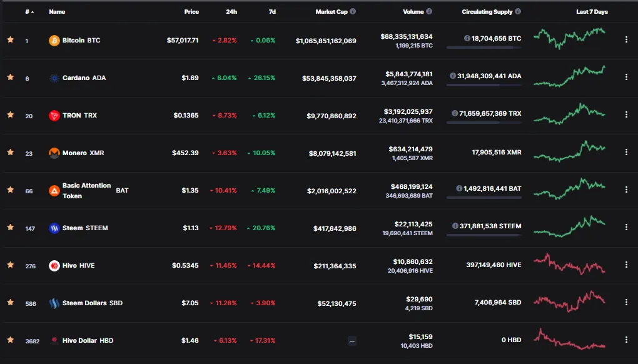Click the Hive logo icon
The height and width of the screenshot is (364, 638).
coord(54,266)
